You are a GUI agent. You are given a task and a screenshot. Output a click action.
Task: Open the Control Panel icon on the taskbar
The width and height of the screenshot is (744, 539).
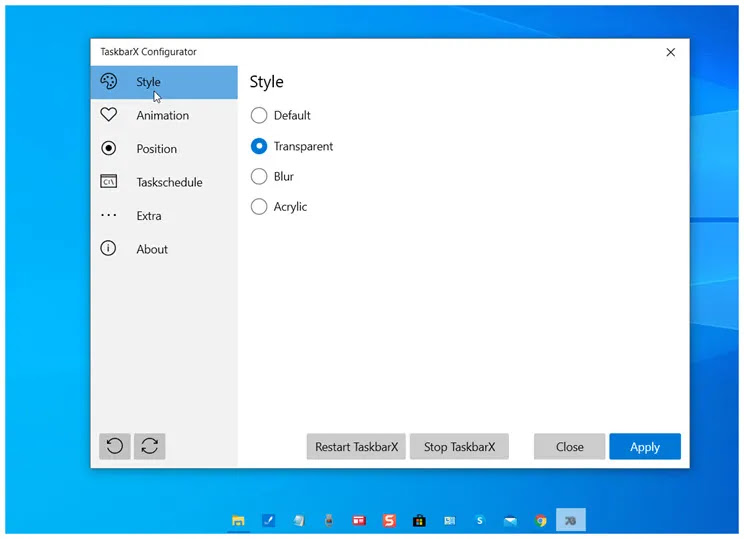click(x=450, y=520)
